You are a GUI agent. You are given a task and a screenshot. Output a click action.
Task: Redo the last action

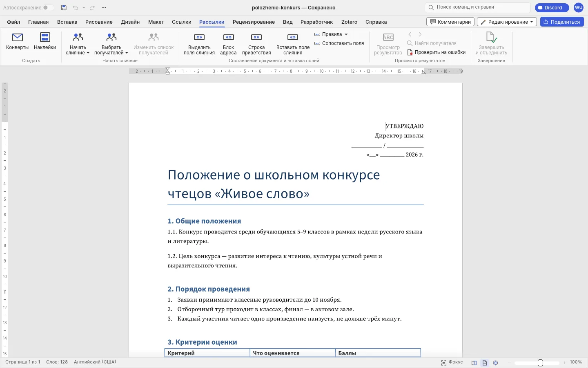click(x=92, y=8)
